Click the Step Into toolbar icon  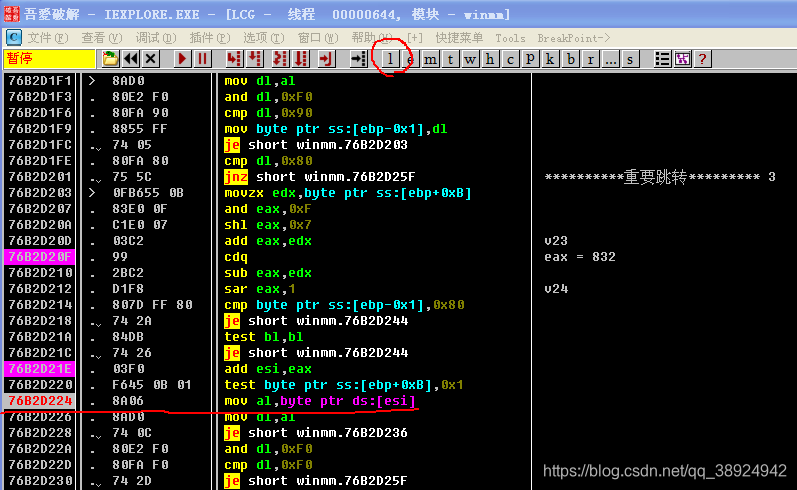pyautogui.click(x=234, y=59)
